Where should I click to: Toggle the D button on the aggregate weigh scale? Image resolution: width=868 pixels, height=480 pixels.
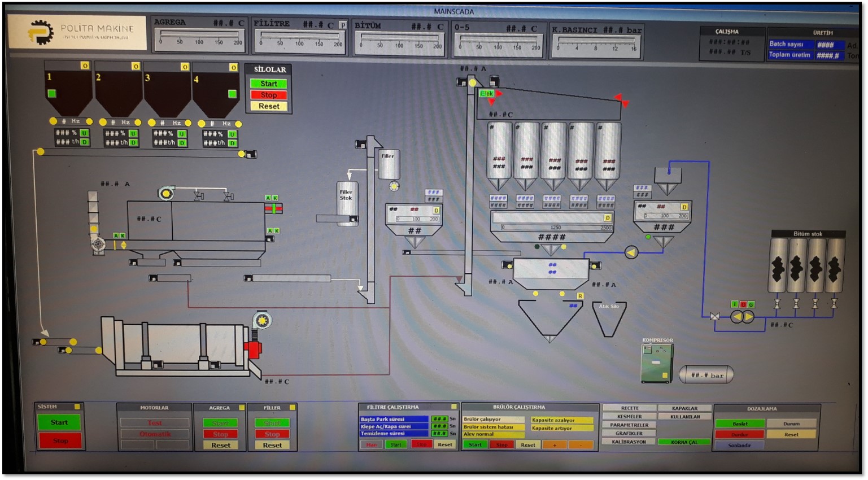click(608, 218)
